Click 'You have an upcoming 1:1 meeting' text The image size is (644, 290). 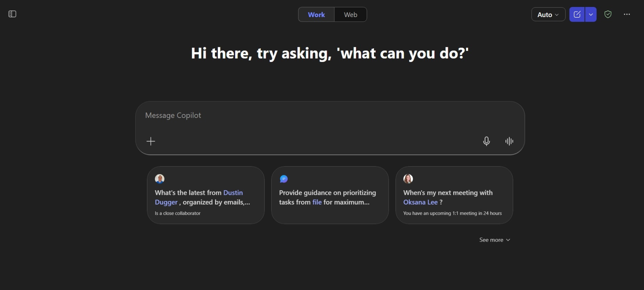tap(452, 213)
